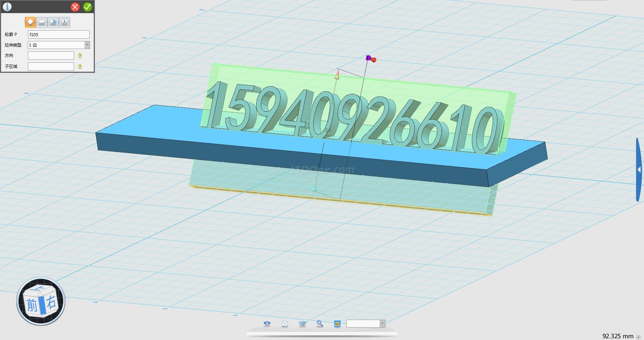Focus the 方向 input field
The image size is (644, 340).
click(x=51, y=56)
